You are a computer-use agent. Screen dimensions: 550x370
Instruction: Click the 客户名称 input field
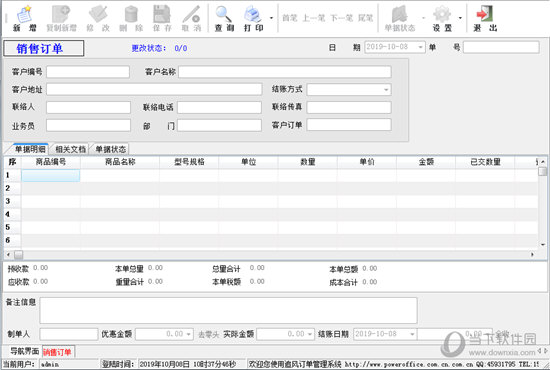pyautogui.click(x=285, y=72)
